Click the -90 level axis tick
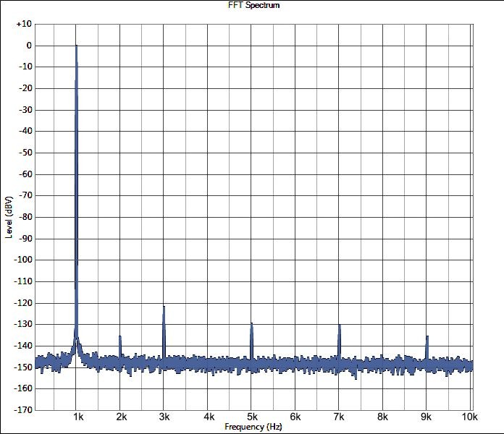504x434 pixels. (x=25, y=239)
